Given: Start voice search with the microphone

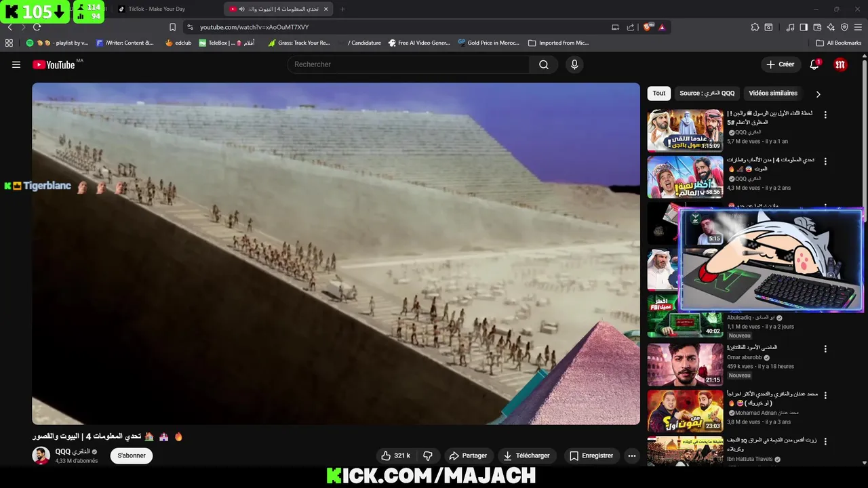Looking at the screenshot, I should coord(574,64).
